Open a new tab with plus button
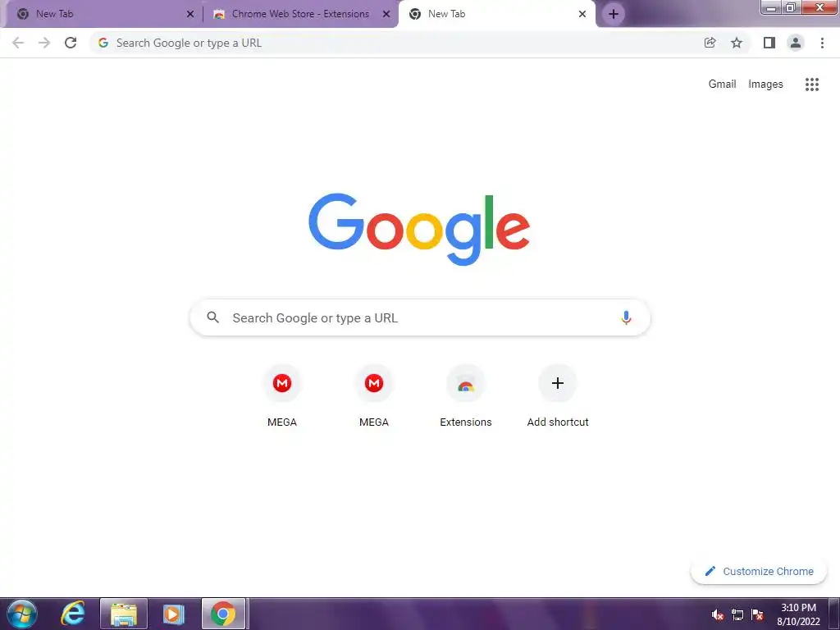Image resolution: width=840 pixels, height=630 pixels. [614, 14]
